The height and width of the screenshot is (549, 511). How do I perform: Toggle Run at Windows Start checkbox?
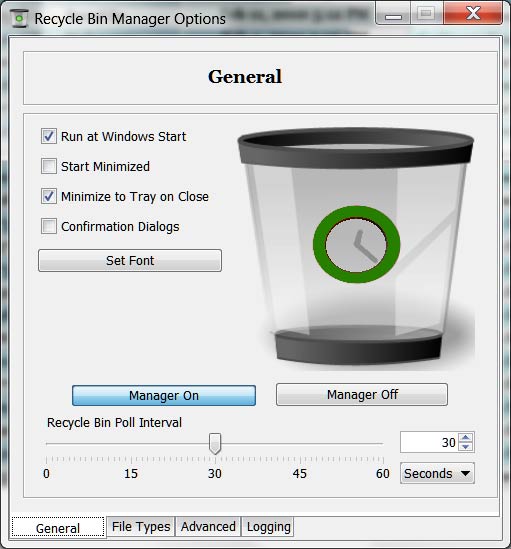coord(49,136)
